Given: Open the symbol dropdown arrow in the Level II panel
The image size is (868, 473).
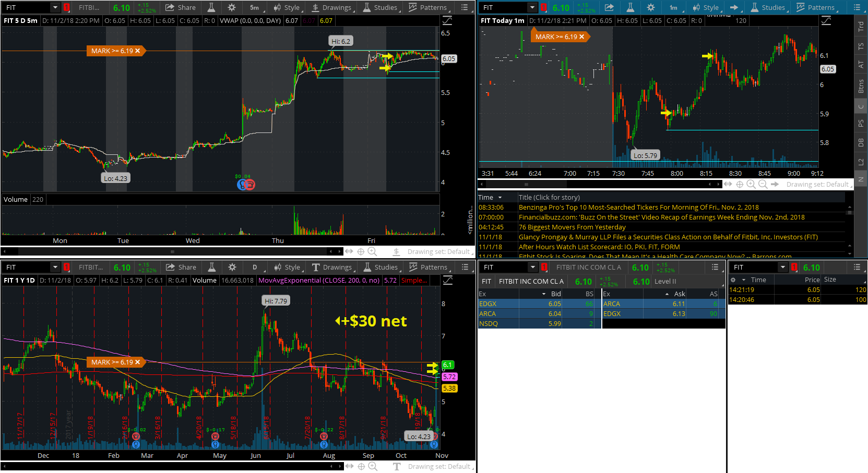Looking at the screenshot, I should [532, 267].
